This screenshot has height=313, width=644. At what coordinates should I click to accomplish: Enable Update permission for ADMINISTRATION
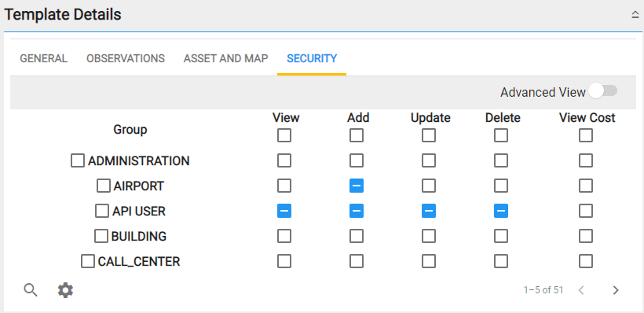tap(429, 160)
